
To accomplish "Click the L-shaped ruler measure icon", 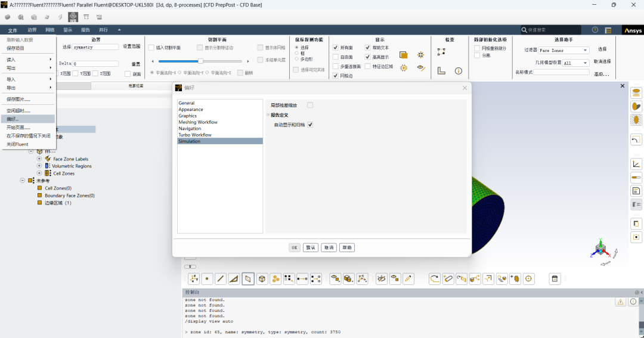I will pyautogui.click(x=441, y=70).
